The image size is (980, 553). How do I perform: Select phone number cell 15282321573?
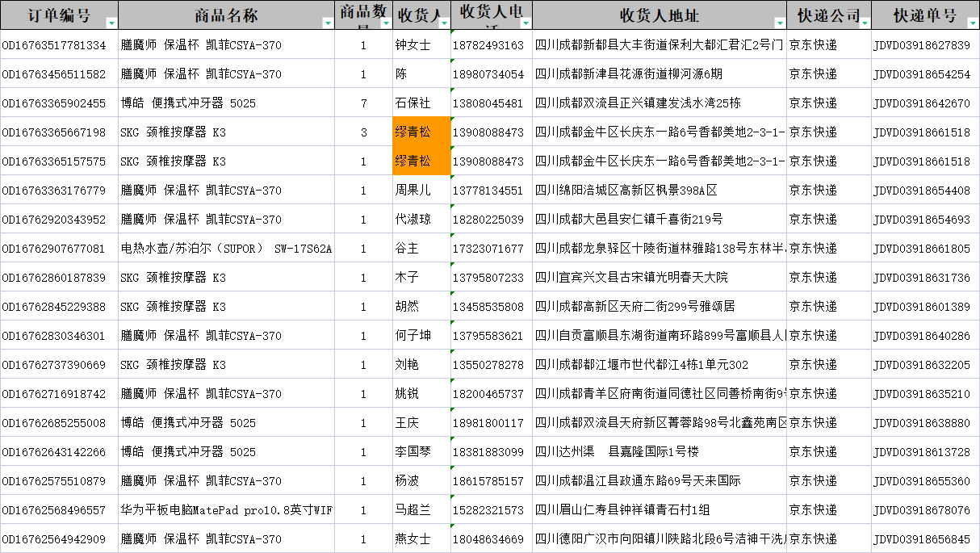click(492, 509)
